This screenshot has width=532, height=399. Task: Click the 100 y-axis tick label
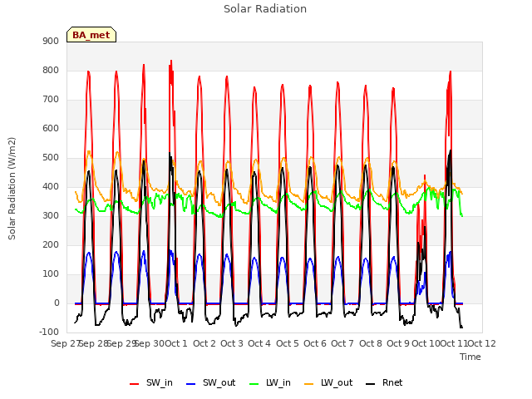pyautogui.click(x=51, y=273)
